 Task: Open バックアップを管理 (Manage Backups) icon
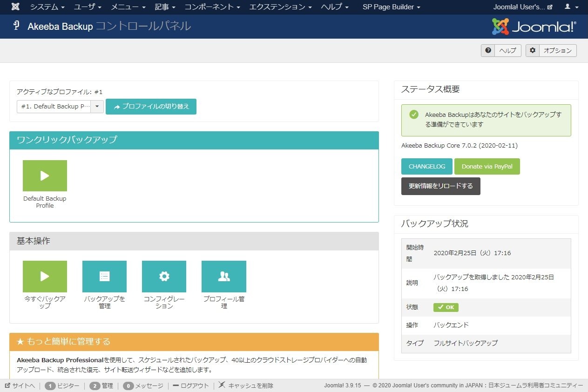pos(104,276)
